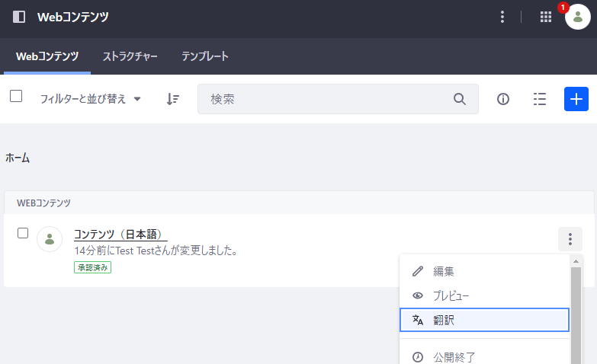The image size is (597, 364).
Task: Toggle the actions menu for コンテンツ（日本語）
Action: pos(570,239)
